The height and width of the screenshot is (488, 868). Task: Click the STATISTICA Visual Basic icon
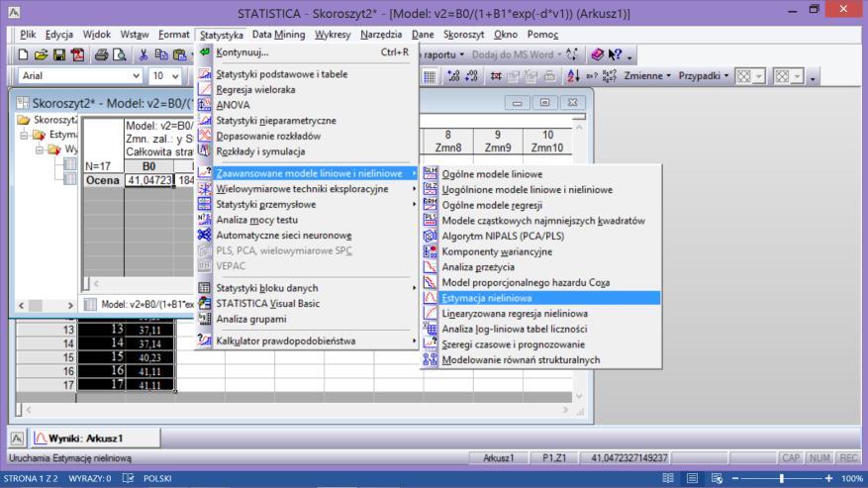pyautogui.click(x=204, y=303)
